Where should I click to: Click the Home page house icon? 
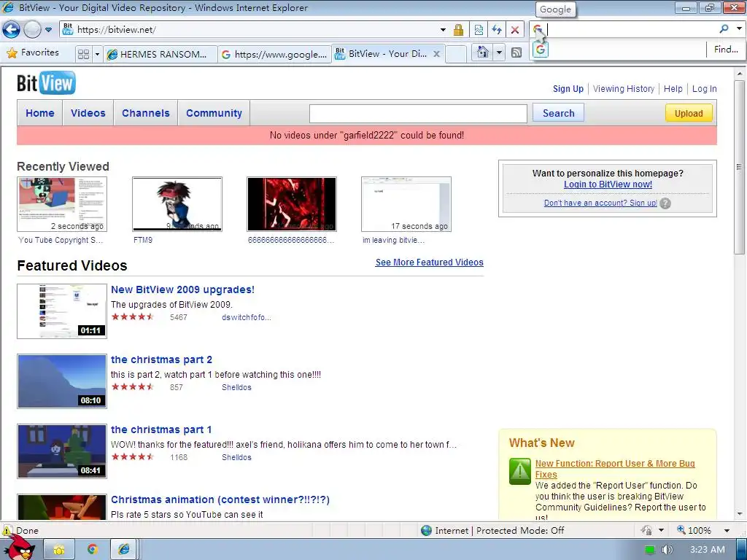pyautogui.click(x=483, y=52)
